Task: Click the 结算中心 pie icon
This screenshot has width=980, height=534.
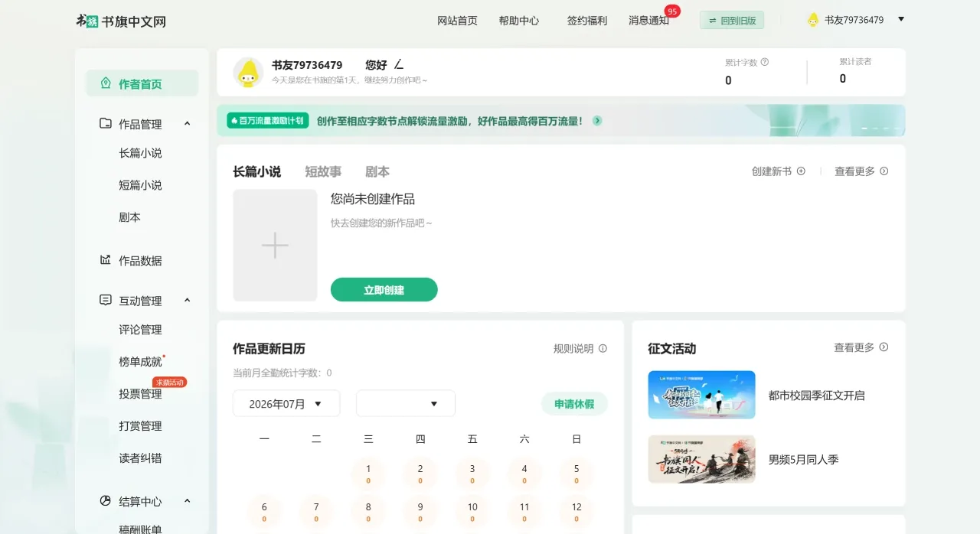Action: 106,501
